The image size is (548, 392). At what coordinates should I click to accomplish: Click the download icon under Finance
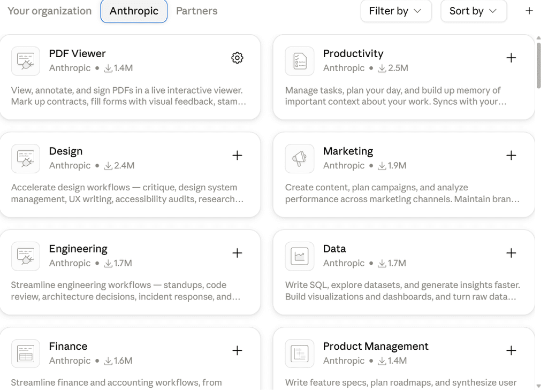(x=108, y=360)
